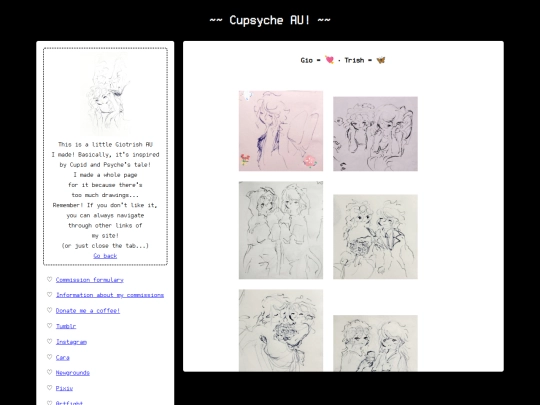
Task: Open the bouquet couple sketch thumbnail
Action: pyautogui.click(x=375, y=237)
